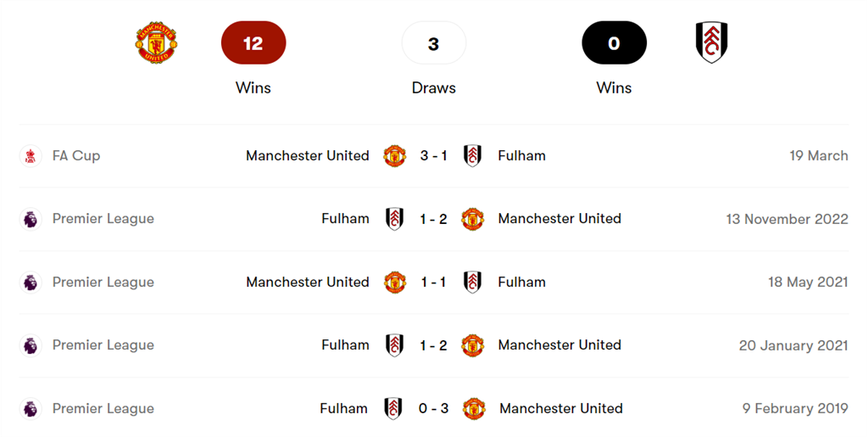Select the black 0 wins badge
This screenshot has height=437, width=868.
pyautogui.click(x=615, y=43)
